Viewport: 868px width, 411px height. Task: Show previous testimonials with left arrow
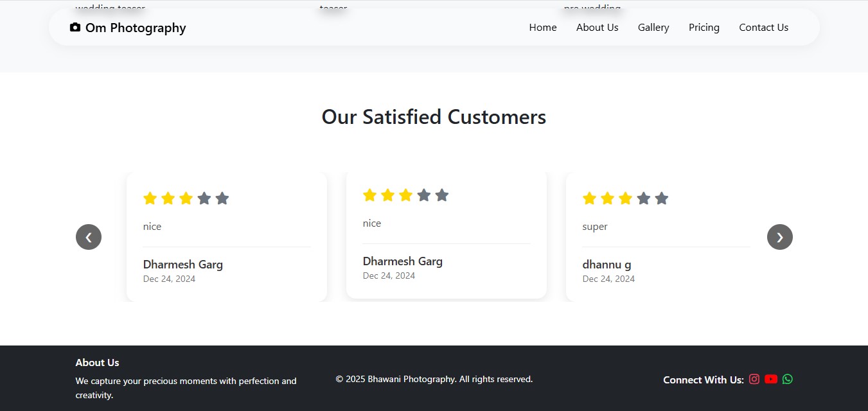[89, 237]
